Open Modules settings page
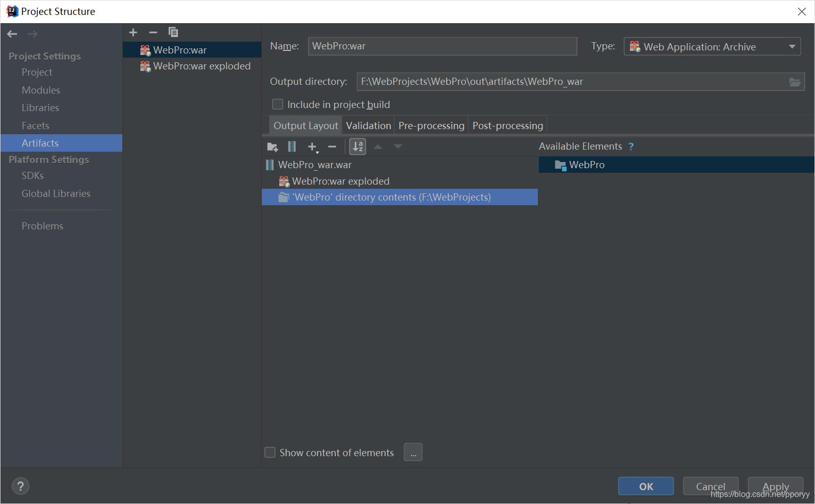Viewport: 815px width, 504px height. coord(41,91)
